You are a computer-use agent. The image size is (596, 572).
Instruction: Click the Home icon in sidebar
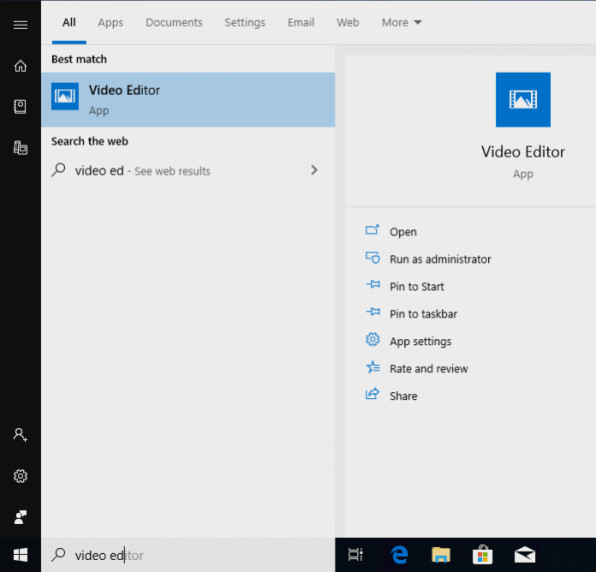(21, 66)
